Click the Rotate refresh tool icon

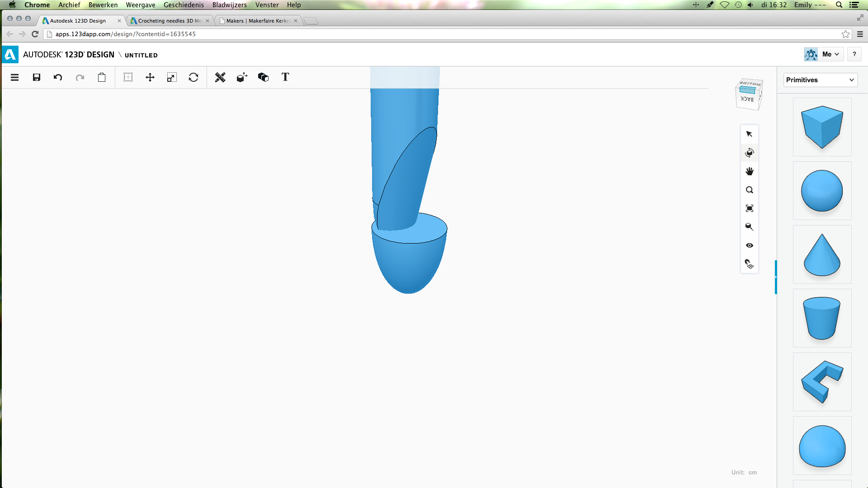click(x=193, y=77)
